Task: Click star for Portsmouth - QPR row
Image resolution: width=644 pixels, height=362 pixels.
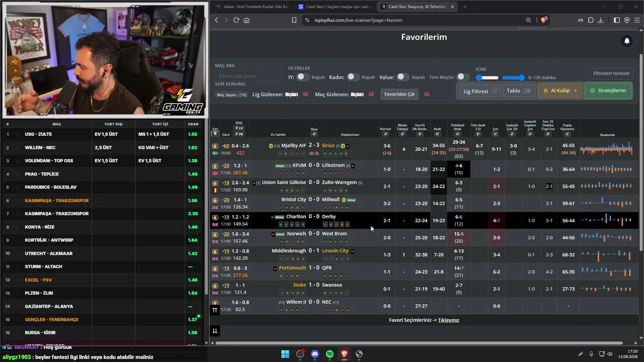Action: coord(215,268)
